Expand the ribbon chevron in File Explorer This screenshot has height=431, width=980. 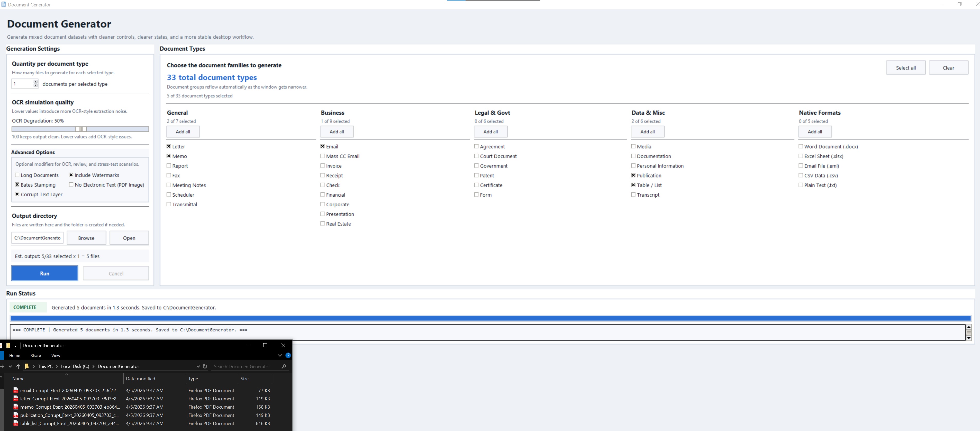click(x=280, y=355)
